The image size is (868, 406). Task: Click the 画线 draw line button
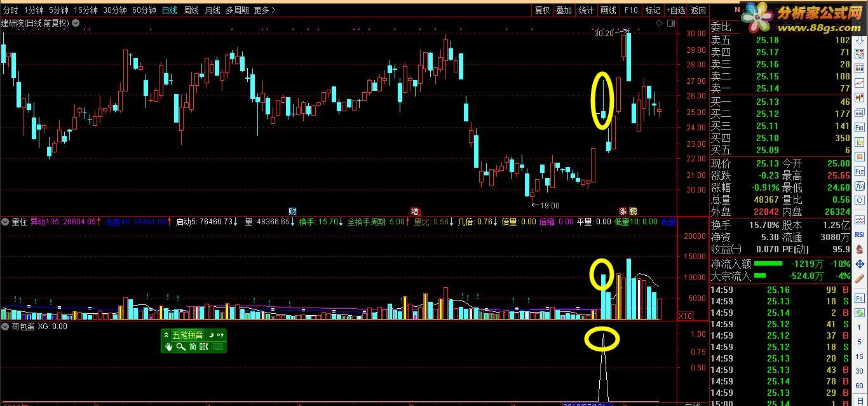click(x=609, y=10)
